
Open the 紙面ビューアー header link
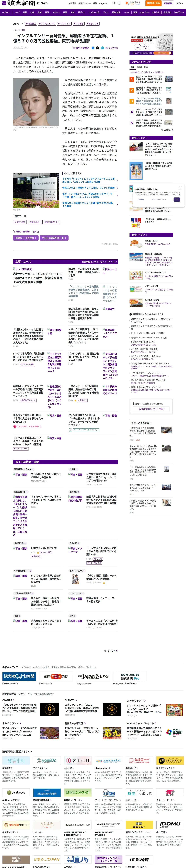(84, 3)
